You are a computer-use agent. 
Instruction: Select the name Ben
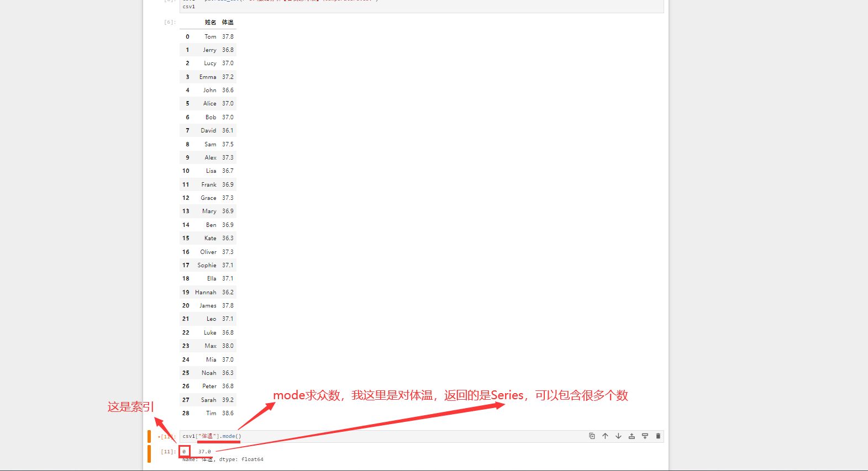click(211, 225)
